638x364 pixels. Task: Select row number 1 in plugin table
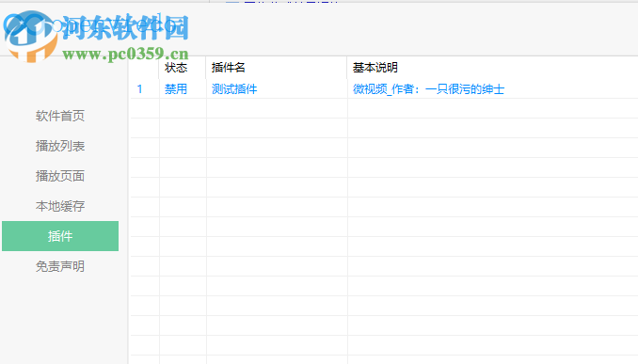pos(139,89)
